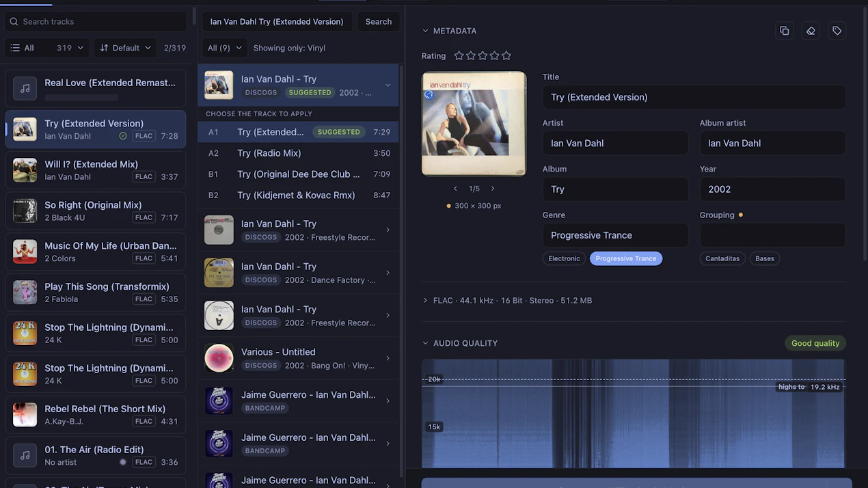Click the eraser clear-metadata icon
Image resolution: width=868 pixels, height=488 pixels.
pyautogui.click(x=811, y=31)
